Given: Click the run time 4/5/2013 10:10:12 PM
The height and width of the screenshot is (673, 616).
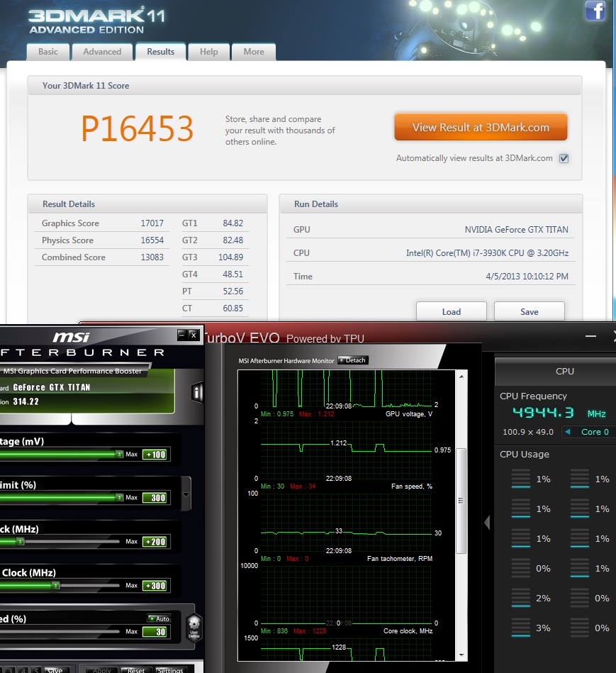Looking at the screenshot, I should [527, 277].
